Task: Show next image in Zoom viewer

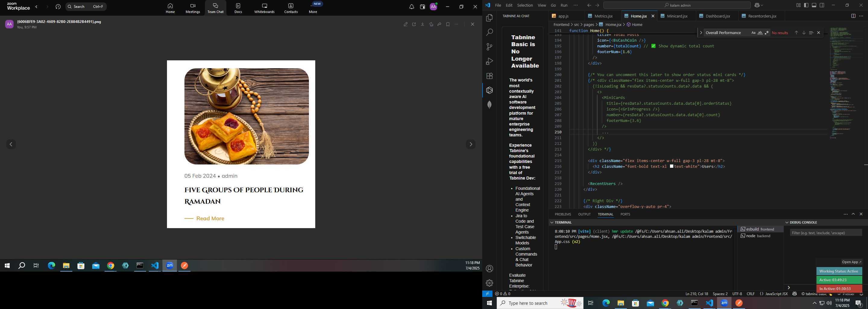Action: point(471,144)
